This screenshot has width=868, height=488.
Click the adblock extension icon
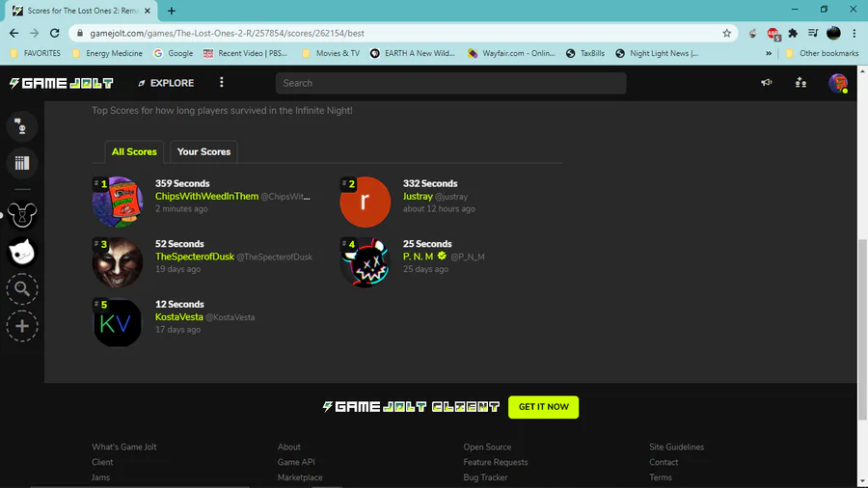tap(773, 34)
